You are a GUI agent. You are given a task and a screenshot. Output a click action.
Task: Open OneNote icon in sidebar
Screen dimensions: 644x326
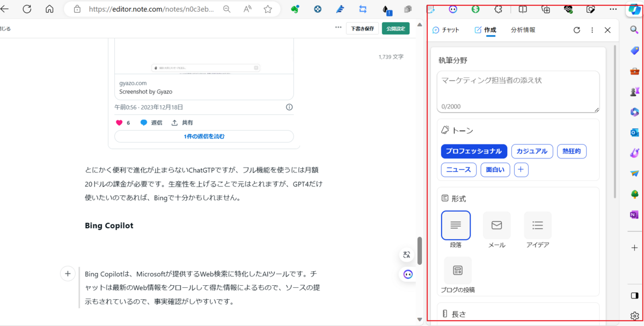pyautogui.click(x=634, y=214)
